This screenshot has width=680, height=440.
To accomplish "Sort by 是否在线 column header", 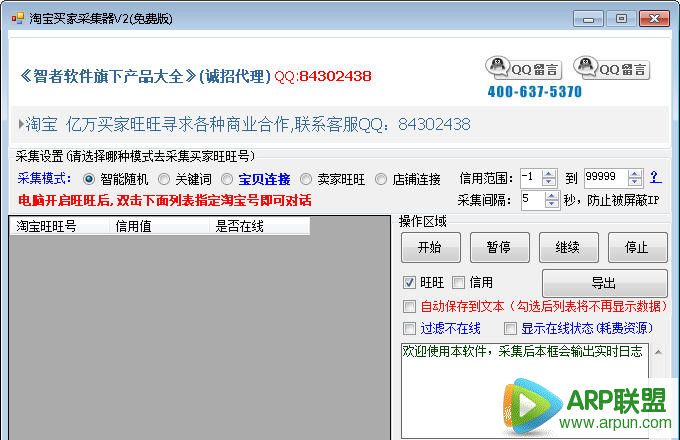I will [259, 226].
